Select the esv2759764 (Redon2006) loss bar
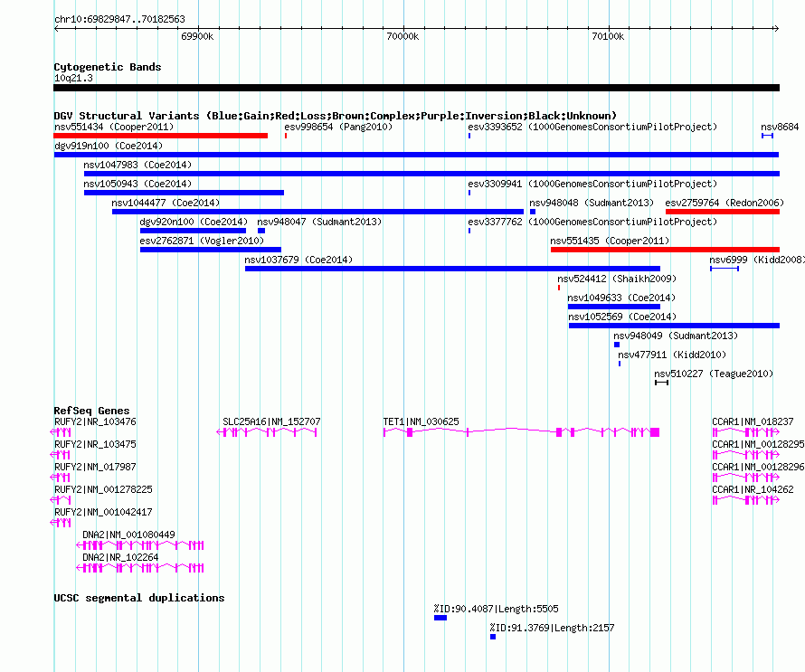Image resolution: width=805 pixels, height=672 pixels. pos(723,212)
